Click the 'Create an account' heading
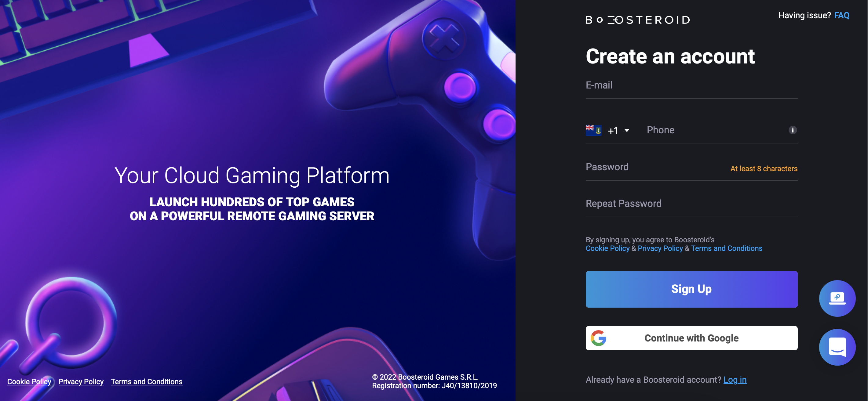 point(670,56)
